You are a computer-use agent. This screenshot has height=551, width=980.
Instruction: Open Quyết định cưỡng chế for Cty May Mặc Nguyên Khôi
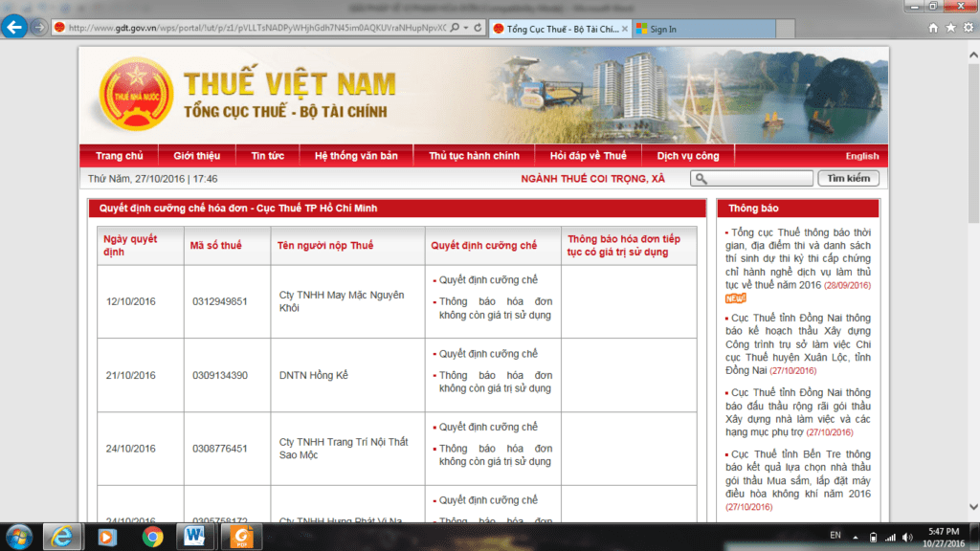pyautogui.click(x=488, y=280)
